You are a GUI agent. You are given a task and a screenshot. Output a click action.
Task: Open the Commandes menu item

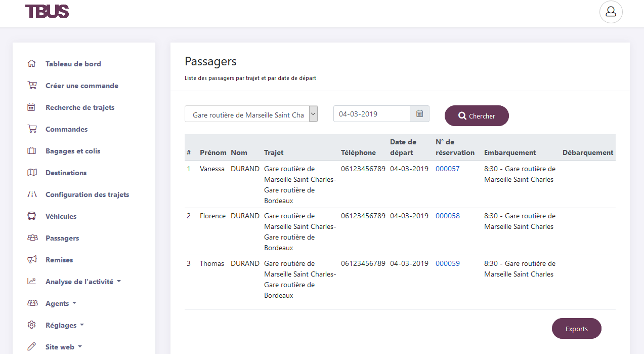(x=66, y=129)
